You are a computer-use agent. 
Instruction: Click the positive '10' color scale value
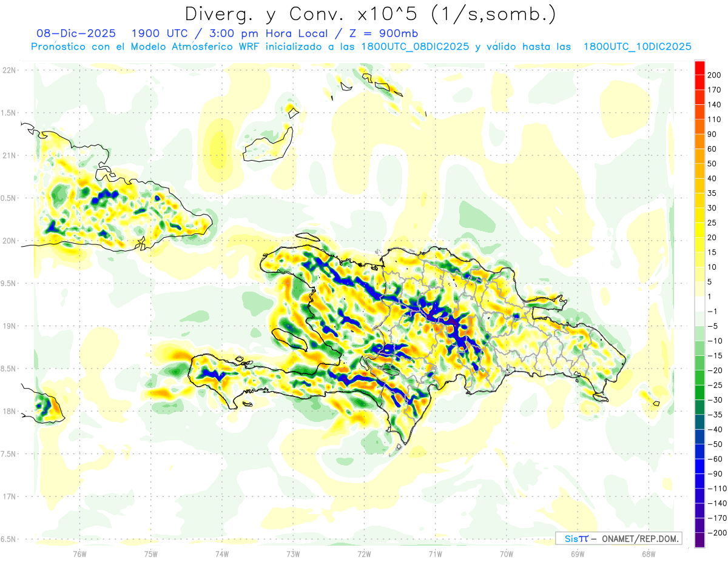(712, 267)
